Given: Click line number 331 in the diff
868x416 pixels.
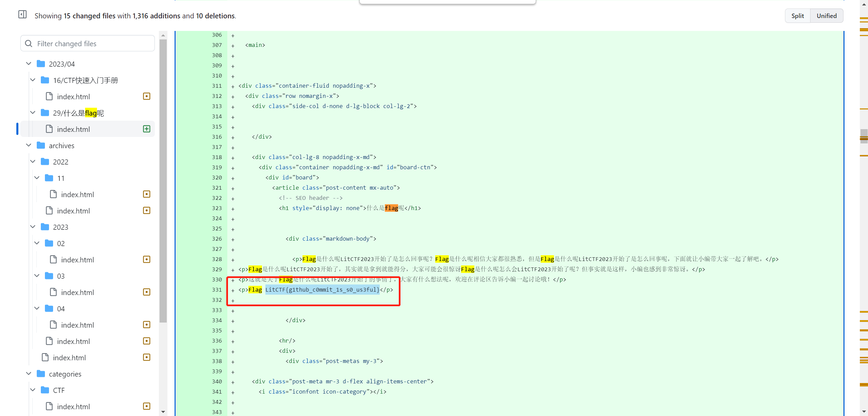Looking at the screenshot, I should [217, 290].
